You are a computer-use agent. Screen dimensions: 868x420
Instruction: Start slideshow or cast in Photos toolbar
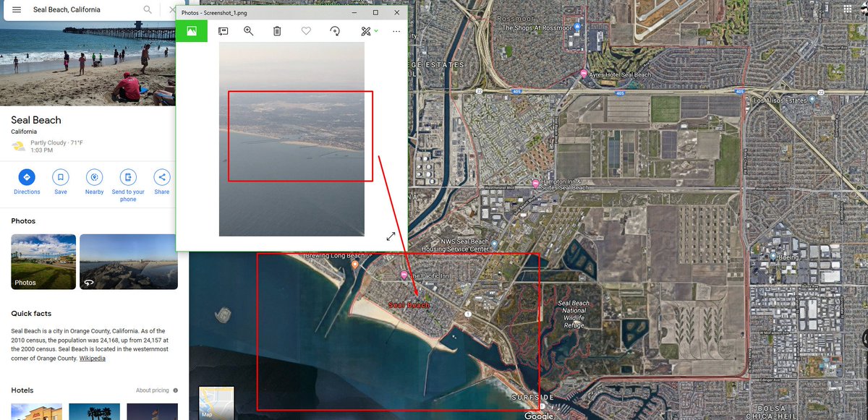pyautogui.click(x=223, y=31)
